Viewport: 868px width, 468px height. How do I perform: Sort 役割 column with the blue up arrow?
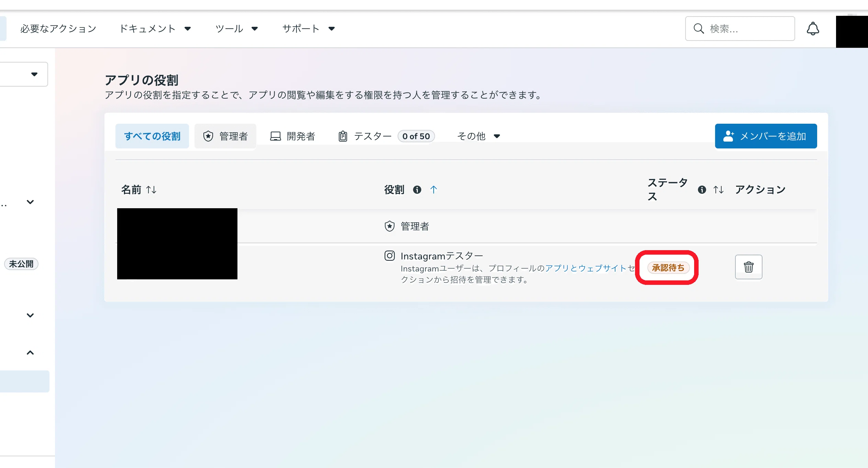point(433,190)
